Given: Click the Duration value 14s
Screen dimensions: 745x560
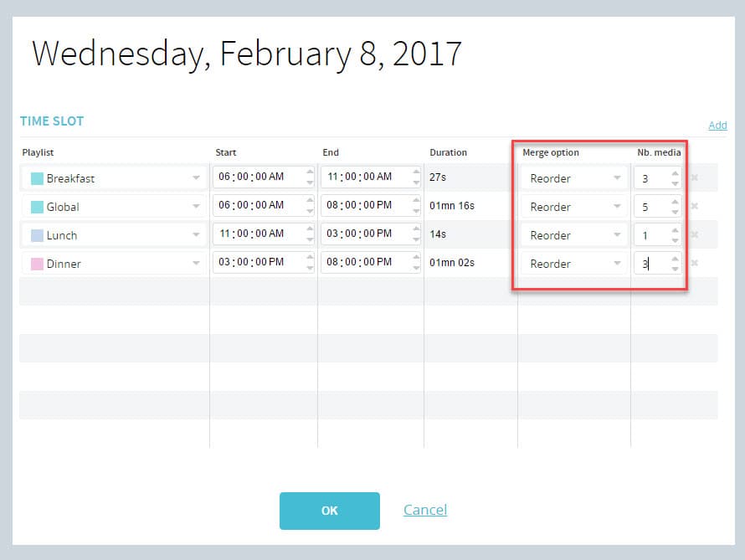Looking at the screenshot, I should point(438,234).
